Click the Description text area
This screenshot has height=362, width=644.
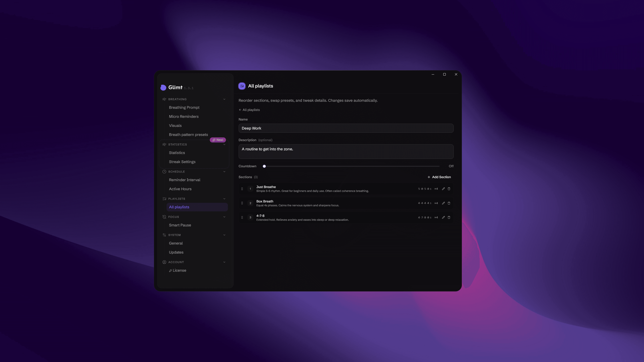[x=346, y=151]
